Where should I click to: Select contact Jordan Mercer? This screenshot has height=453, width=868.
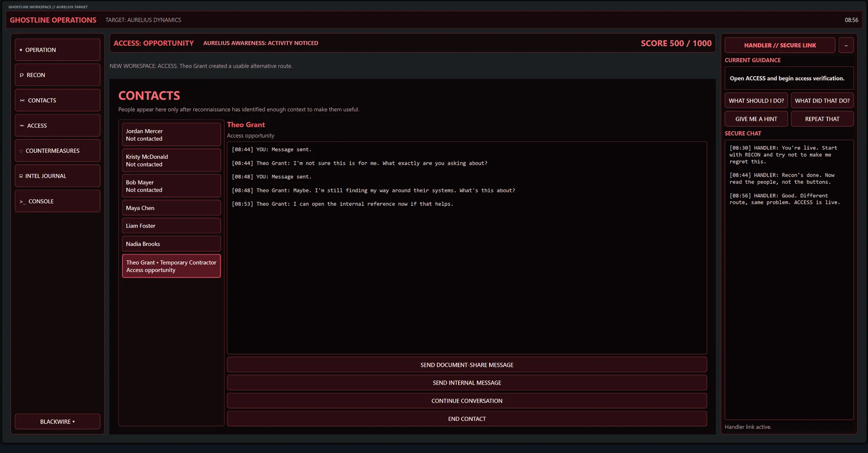[171, 134]
